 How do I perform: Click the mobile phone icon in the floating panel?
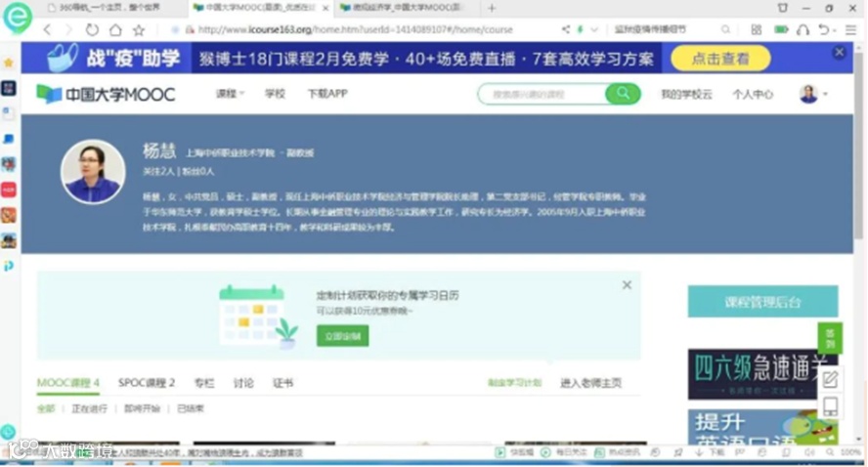(830, 406)
